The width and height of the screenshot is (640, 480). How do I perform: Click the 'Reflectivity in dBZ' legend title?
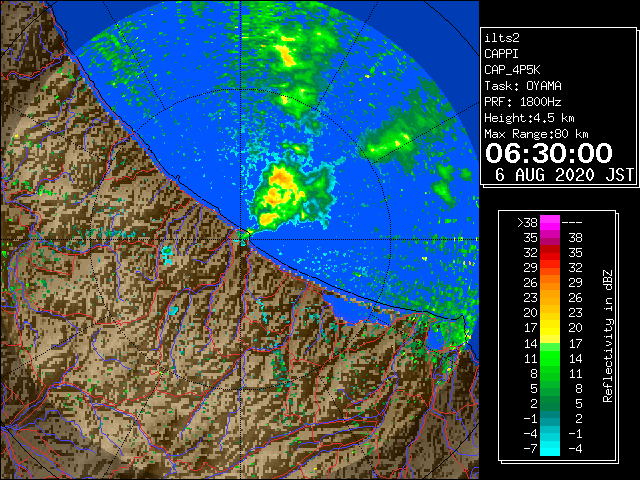(608, 336)
